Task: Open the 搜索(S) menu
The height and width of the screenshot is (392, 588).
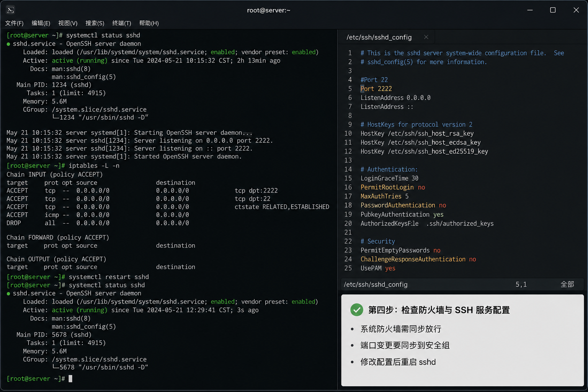Action: 95,23
